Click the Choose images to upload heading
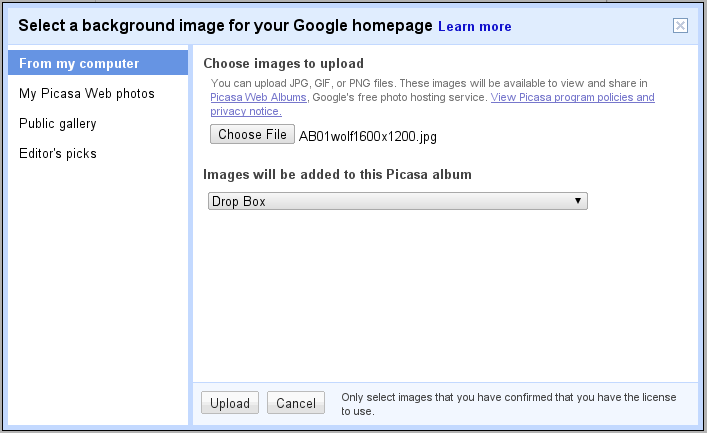Viewport: 707px width, 433px height. pos(284,64)
